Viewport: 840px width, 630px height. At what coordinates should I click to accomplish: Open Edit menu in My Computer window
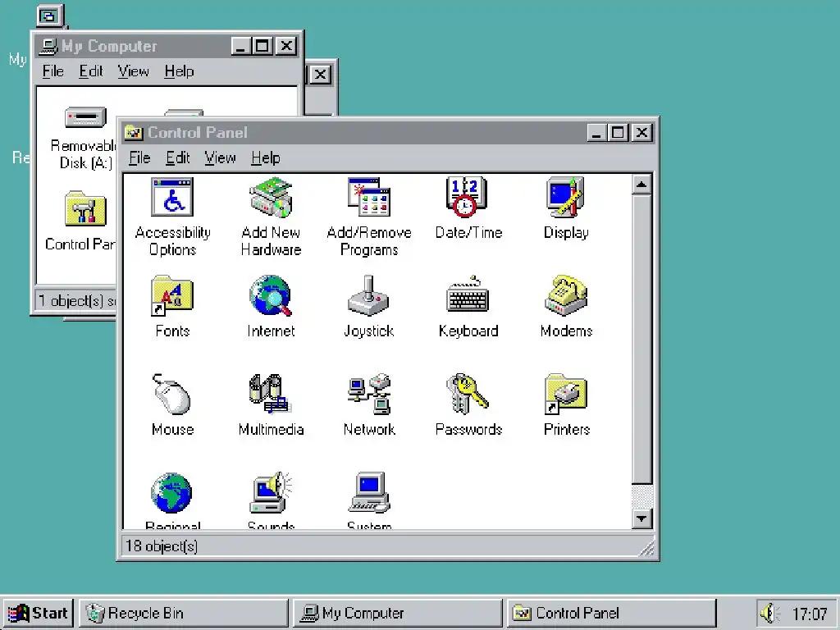[x=90, y=71]
